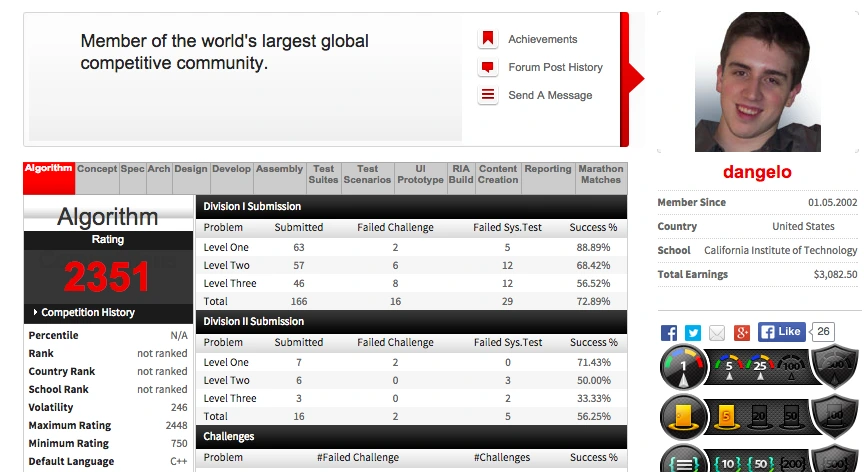Click the Minimum Rating value 750

pyautogui.click(x=179, y=443)
